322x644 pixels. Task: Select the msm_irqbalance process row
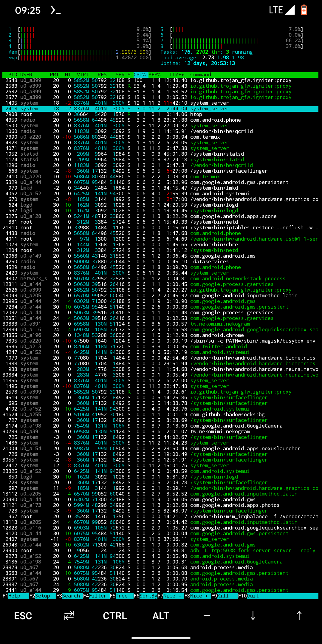pyautogui.click(x=160, y=517)
